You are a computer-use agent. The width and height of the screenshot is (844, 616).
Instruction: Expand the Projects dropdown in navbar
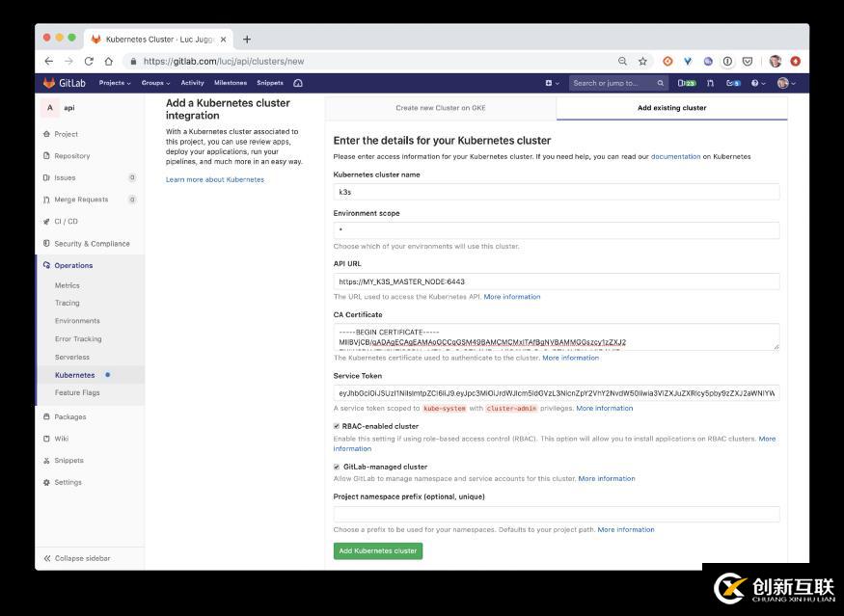(x=115, y=83)
